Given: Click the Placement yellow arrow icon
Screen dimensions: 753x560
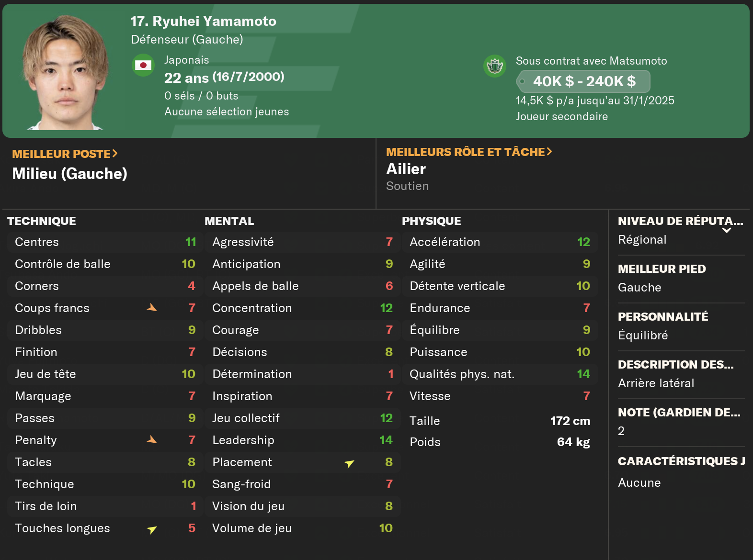Looking at the screenshot, I should point(349,463).
